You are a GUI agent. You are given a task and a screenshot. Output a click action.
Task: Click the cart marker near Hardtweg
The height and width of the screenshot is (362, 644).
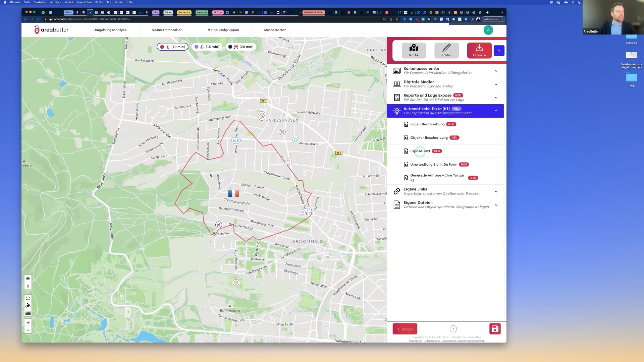[x=308, y=210]
